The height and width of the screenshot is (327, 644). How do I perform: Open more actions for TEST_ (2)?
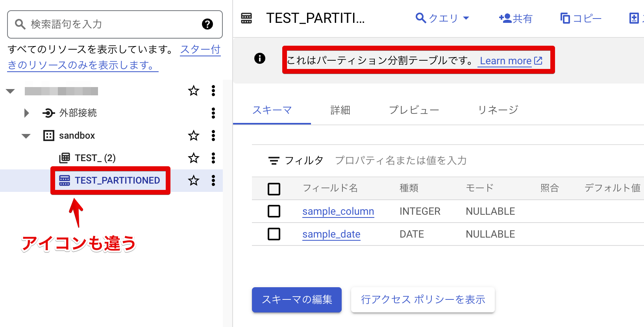pos(213,158)
